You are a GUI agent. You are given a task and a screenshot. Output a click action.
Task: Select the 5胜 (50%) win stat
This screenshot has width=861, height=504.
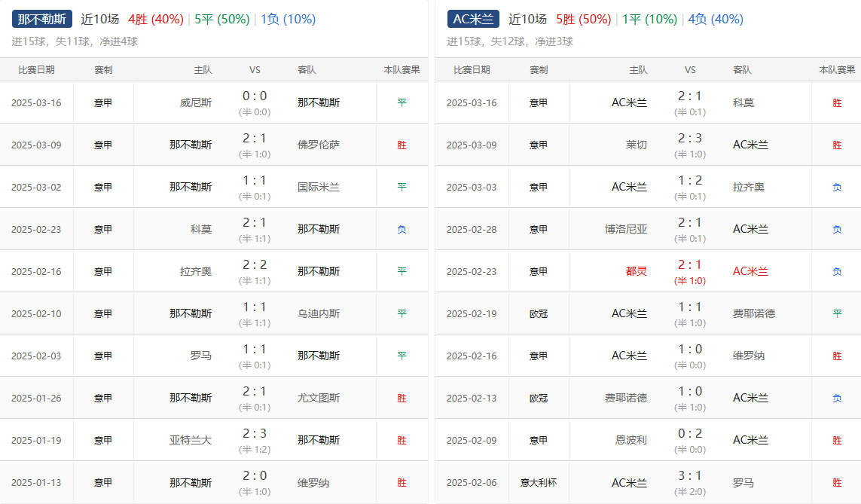[x=584, y=20]
